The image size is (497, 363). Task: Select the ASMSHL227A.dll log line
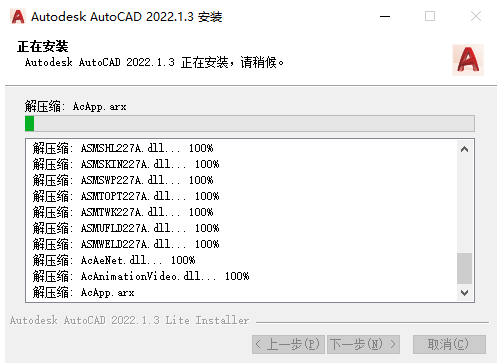click(x=123, y=148)
